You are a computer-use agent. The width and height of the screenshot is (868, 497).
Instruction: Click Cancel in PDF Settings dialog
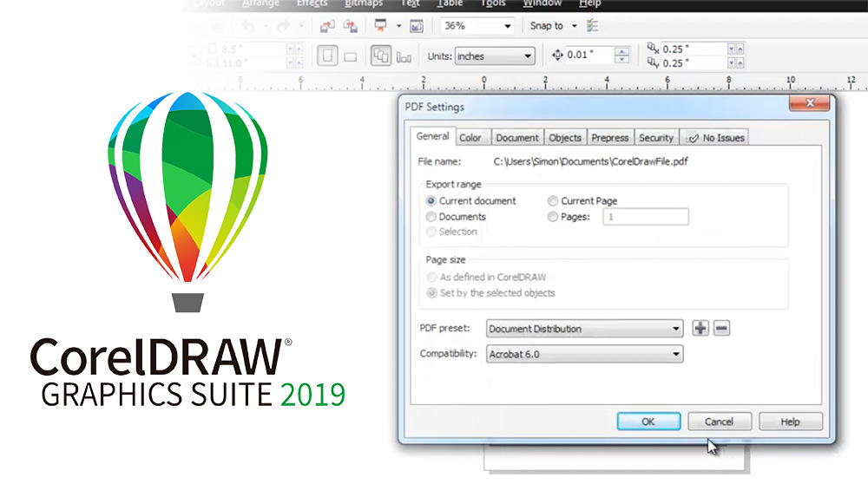click(719, 422)
